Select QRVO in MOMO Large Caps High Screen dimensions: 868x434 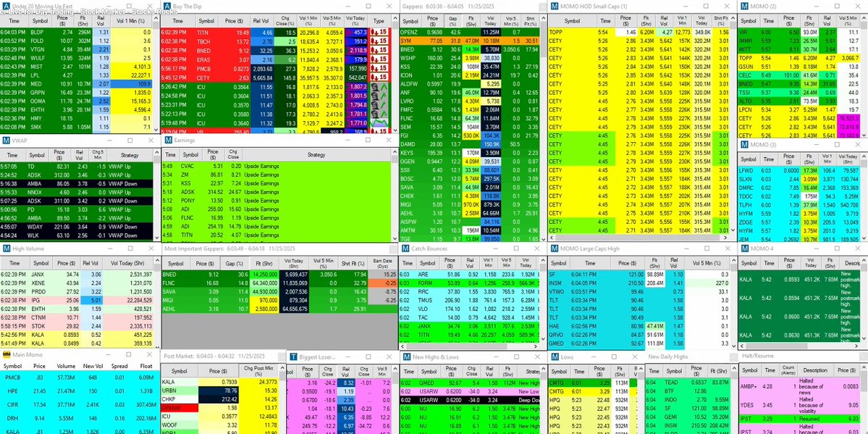point(557,335)
